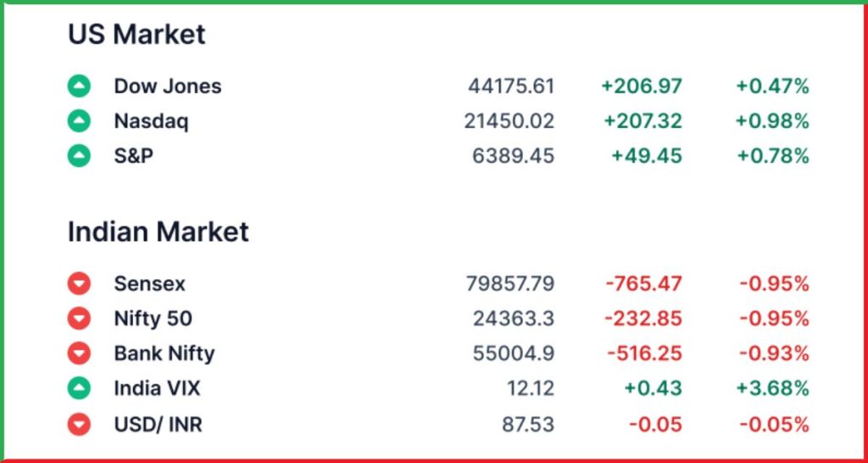The image size is (868, 463).
Task: Click S&P percentage change +0.78%
Action: click(773, 156)
